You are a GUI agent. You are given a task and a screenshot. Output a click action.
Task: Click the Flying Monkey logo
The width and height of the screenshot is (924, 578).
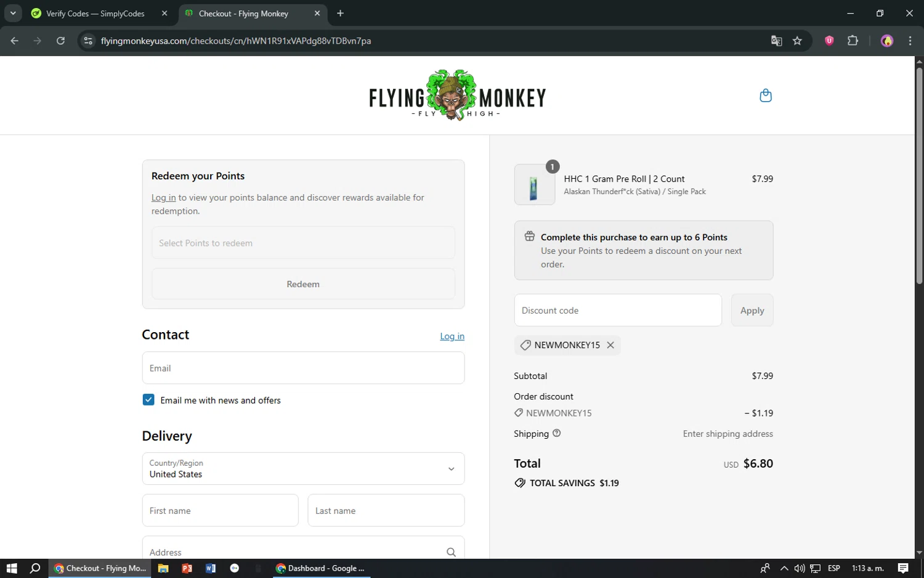[x=457, y=96]
